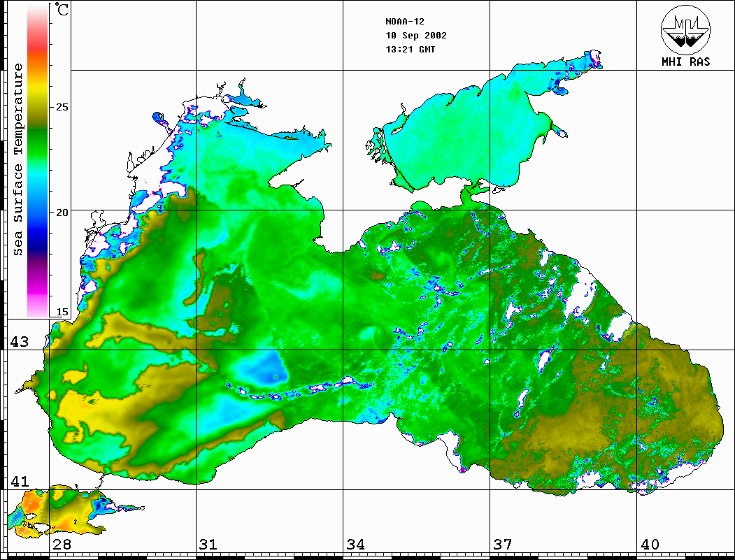The height and width of the screenshot is (560, 735).
Task: Click the '25' value on temperature scale
Action: [x=62, y=107]
